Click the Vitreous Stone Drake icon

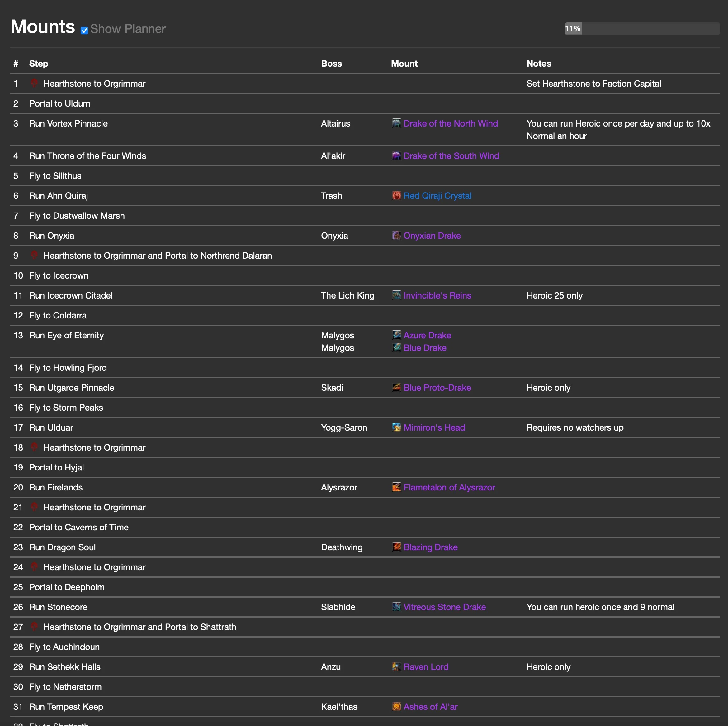click(396, 606)
